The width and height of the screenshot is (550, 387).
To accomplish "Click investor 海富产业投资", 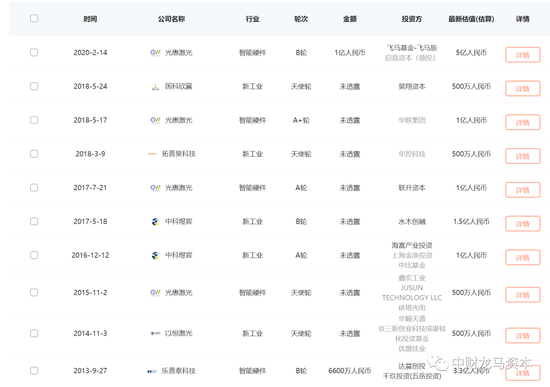I will 412,245.
